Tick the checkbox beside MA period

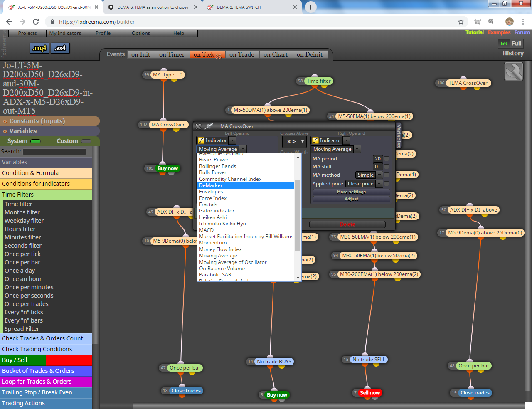(x=387, y=159)
